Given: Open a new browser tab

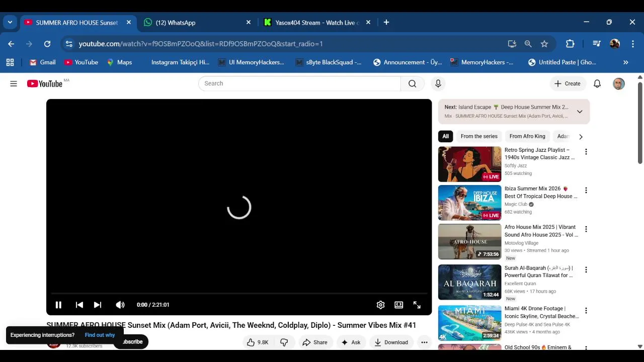Looking at the screenshot, I should 386,23.
